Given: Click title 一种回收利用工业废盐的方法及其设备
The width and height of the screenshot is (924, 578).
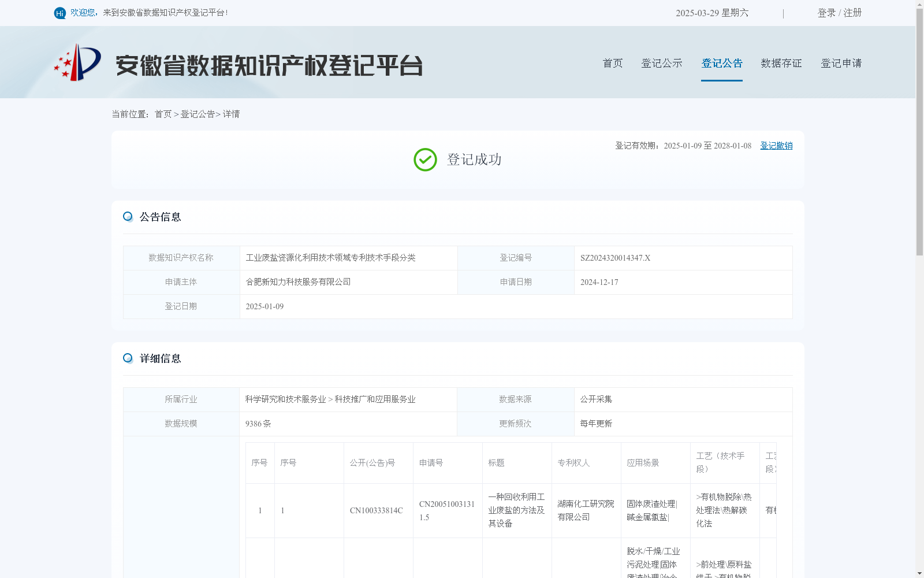Looking at the screenshot, I should (x=516, y=510).
